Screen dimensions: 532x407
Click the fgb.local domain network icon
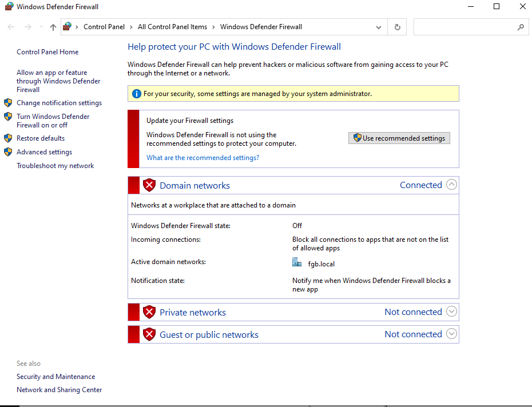pos(296,262)
